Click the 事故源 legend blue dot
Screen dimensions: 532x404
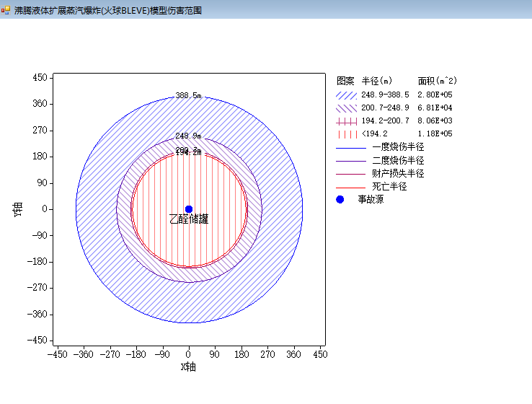click(340, 200)
